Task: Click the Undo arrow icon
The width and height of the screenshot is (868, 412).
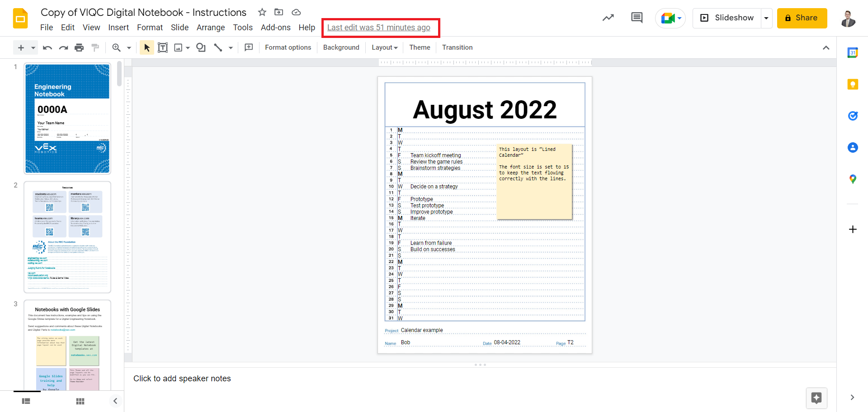Action: 47,47
